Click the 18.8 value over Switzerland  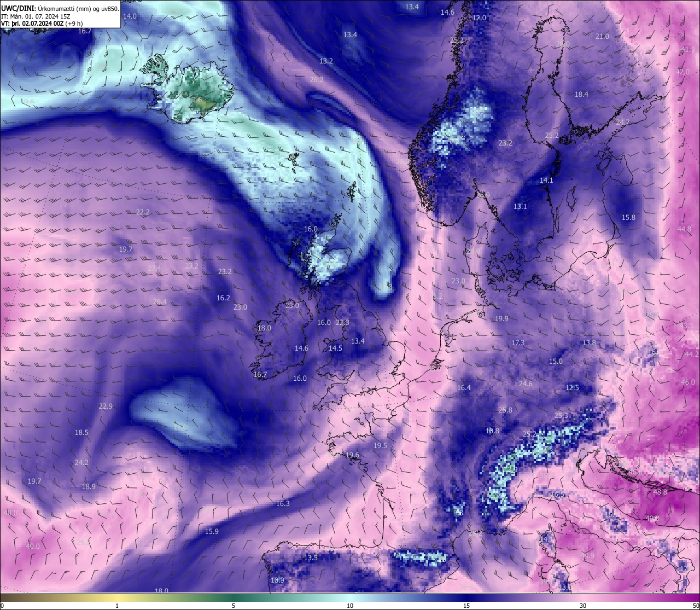coord(493,431)
